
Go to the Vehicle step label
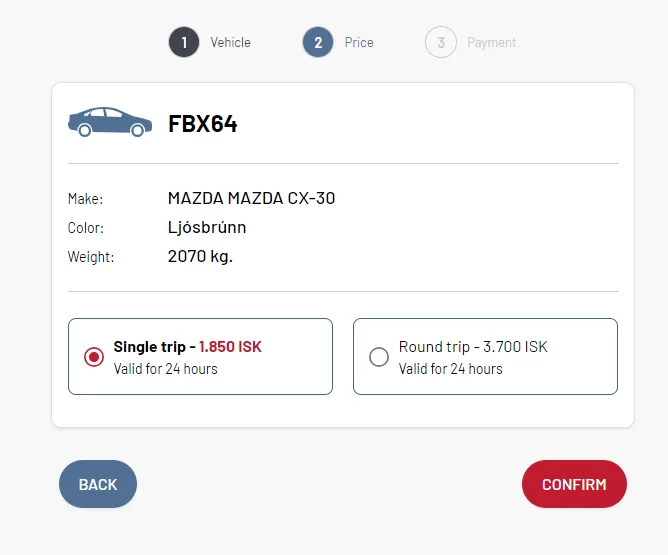point(230,42)
